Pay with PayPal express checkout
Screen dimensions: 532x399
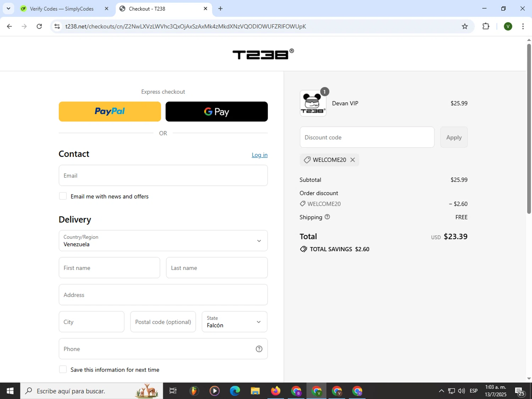(110, 111)
